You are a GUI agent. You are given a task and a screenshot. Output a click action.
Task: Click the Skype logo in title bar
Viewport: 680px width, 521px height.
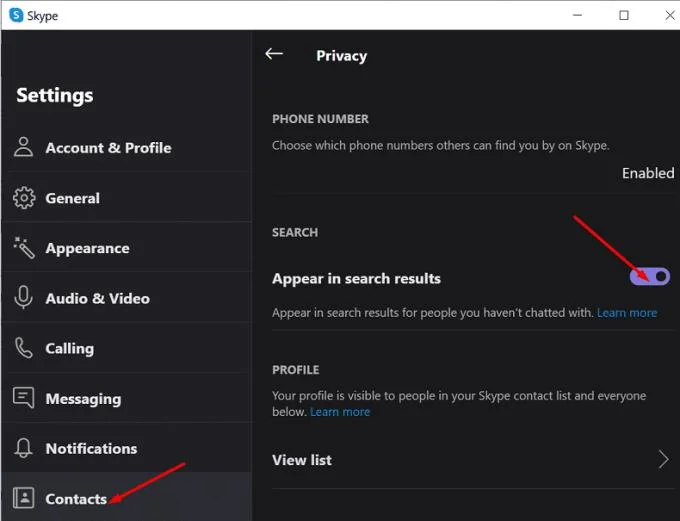pyautogui.click(x=16, y=15)
